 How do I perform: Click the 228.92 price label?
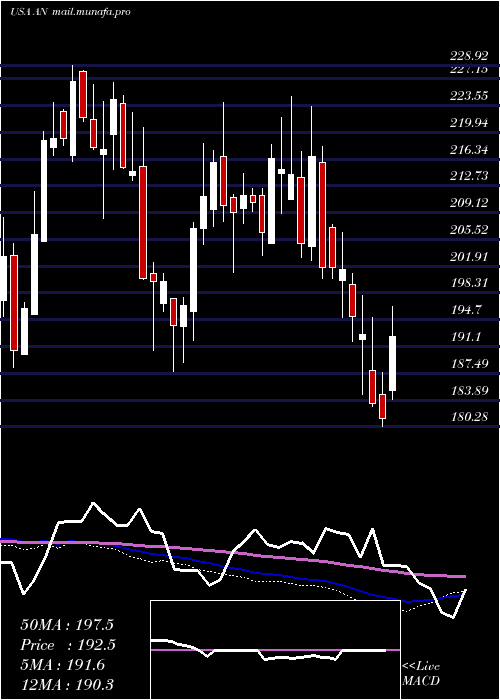pos(469,56)
